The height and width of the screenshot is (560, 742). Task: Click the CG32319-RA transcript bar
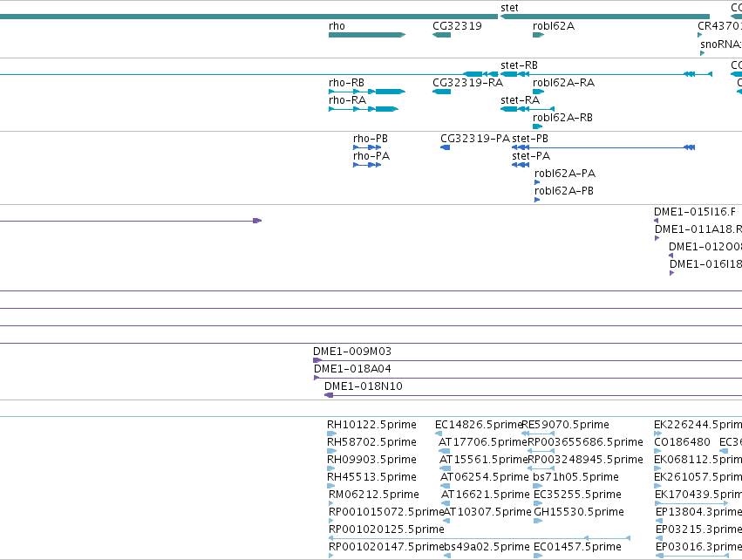coord(441,92)
